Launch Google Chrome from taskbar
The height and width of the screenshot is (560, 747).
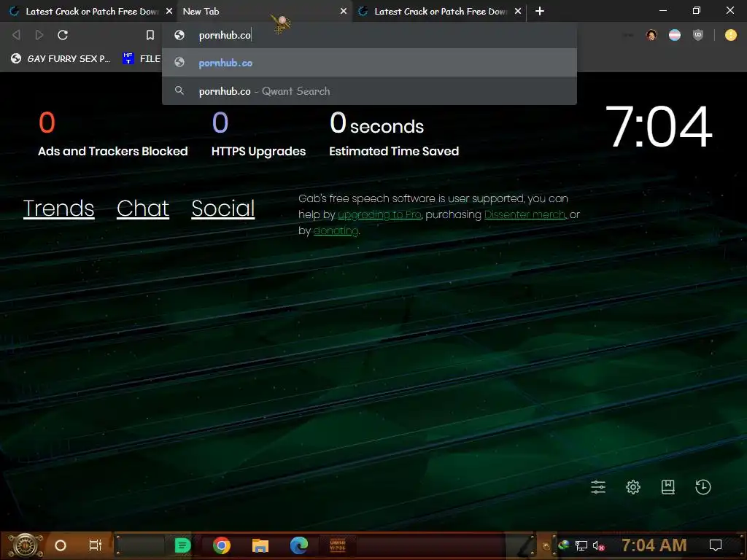pyautogui.click(x=222, y=545)
